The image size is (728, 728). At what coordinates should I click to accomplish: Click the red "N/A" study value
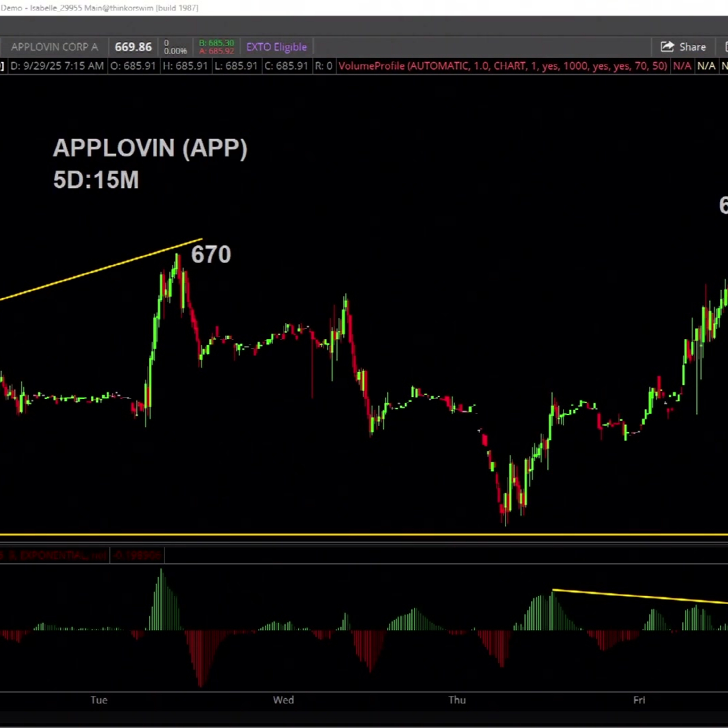pos(682,66)
